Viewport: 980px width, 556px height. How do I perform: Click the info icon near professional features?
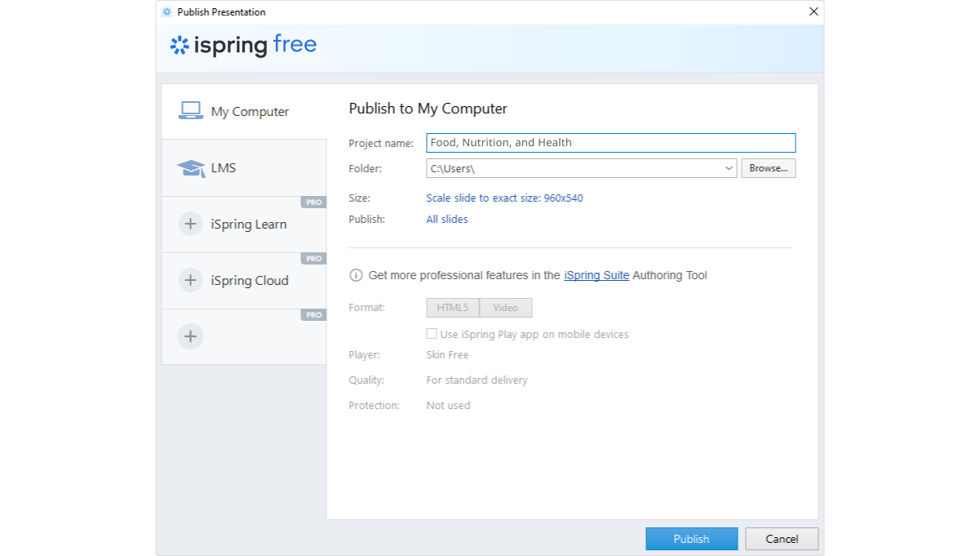[x=356, y=276]
